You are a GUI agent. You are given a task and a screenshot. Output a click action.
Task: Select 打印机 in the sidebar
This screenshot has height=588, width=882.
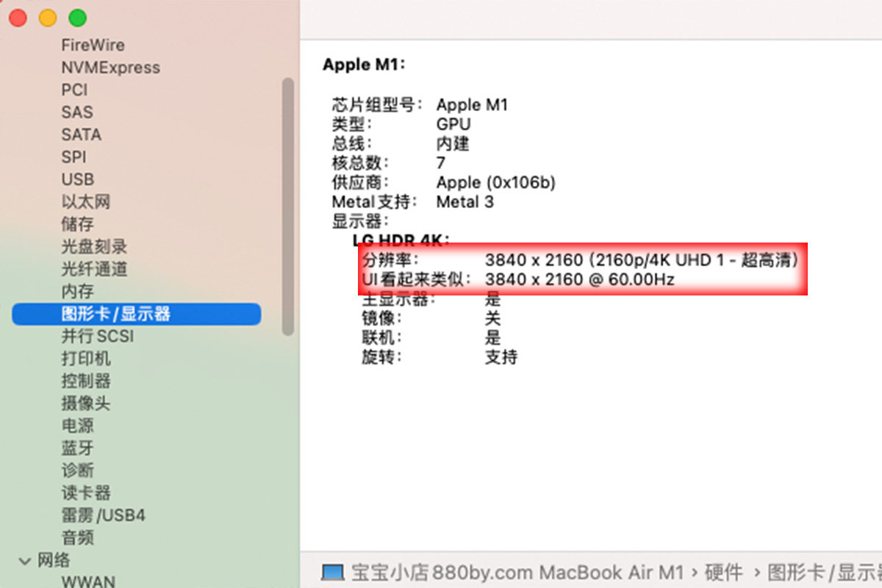click(x=86, y=359)
